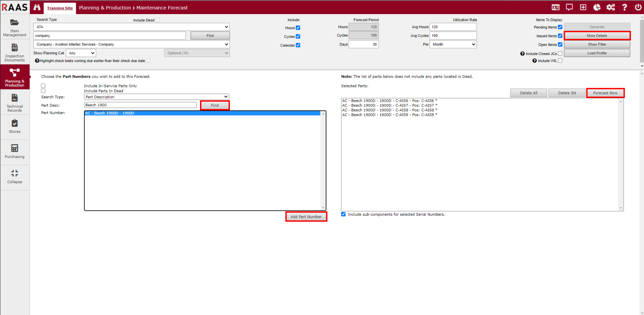Click the settings gears icon
The width and height of the screenshot is (644, 315).
pyautogui.click(x=611, y=8)
